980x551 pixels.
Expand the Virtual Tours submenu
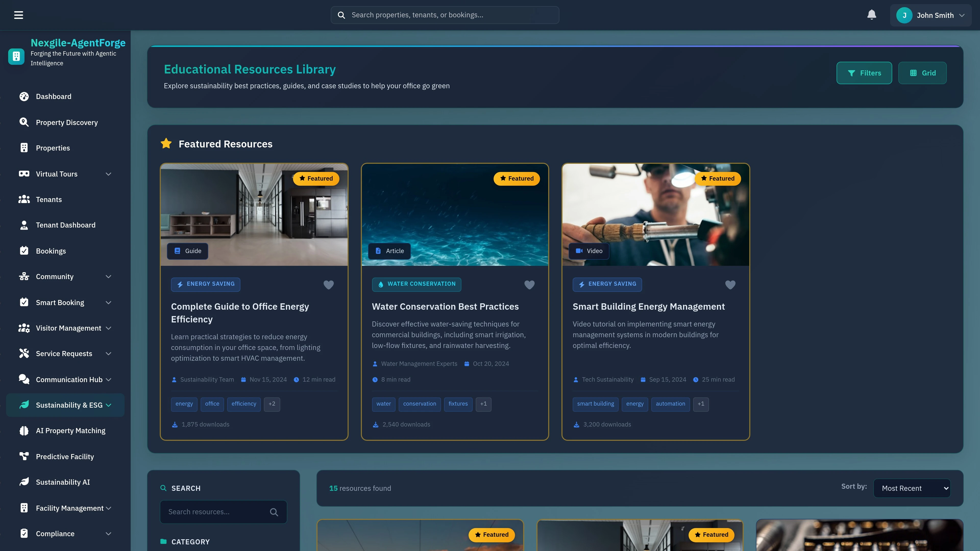pos(108,174)
